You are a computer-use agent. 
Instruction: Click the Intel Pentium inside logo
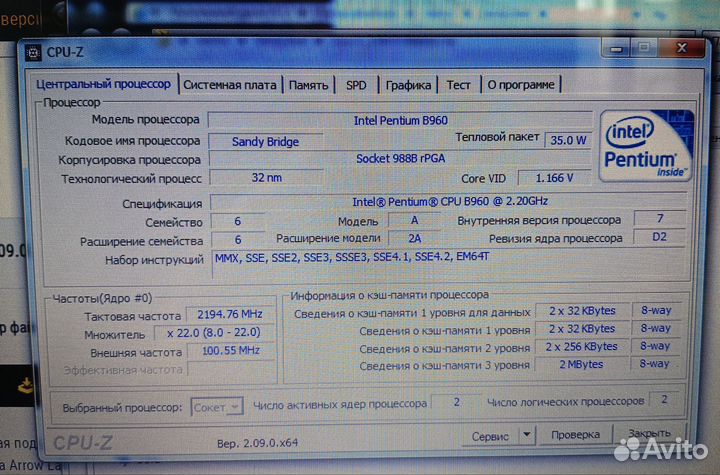pos(646,145)
